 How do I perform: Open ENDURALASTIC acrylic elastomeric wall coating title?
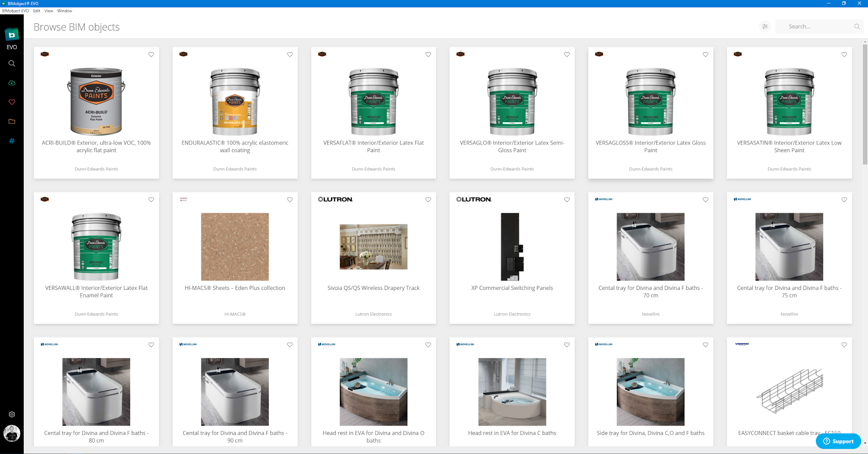pyautogui.click(x=235, y=147)
